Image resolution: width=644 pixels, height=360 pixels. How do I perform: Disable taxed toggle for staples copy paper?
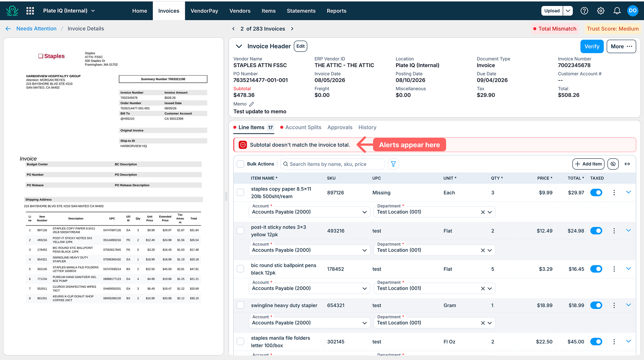(x=596, y=193)
